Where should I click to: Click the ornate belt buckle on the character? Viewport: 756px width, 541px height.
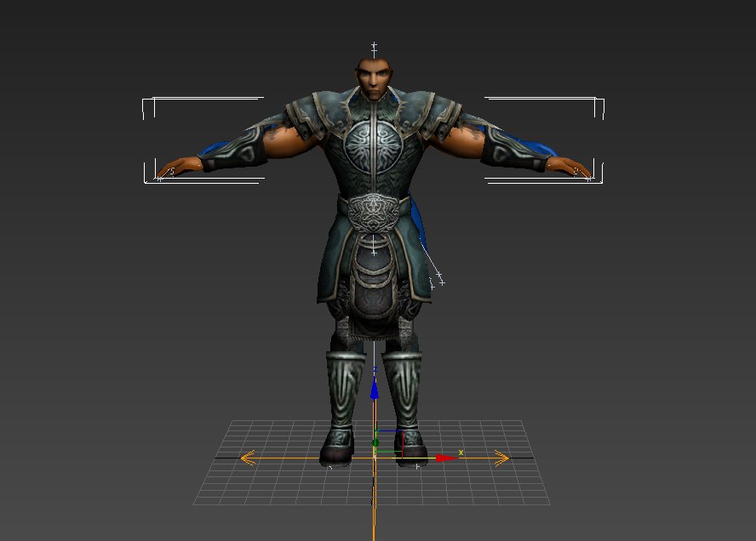point(374,213)
